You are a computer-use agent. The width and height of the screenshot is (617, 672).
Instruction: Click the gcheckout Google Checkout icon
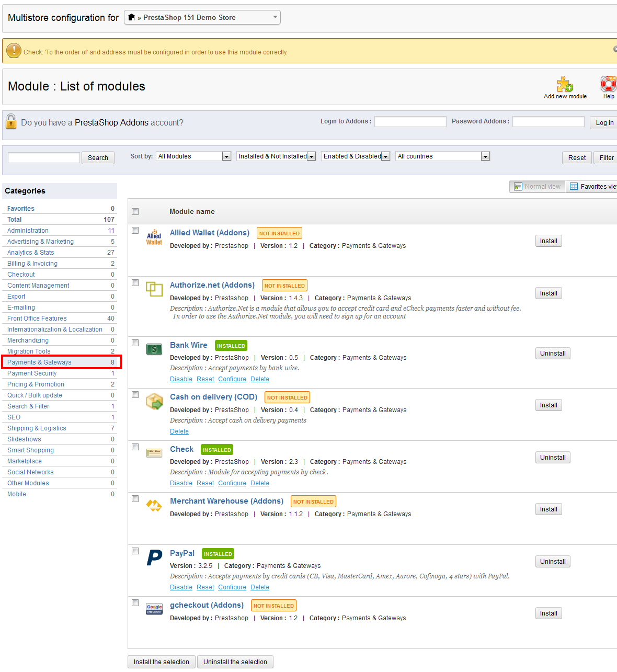click(x=154, y=609)
